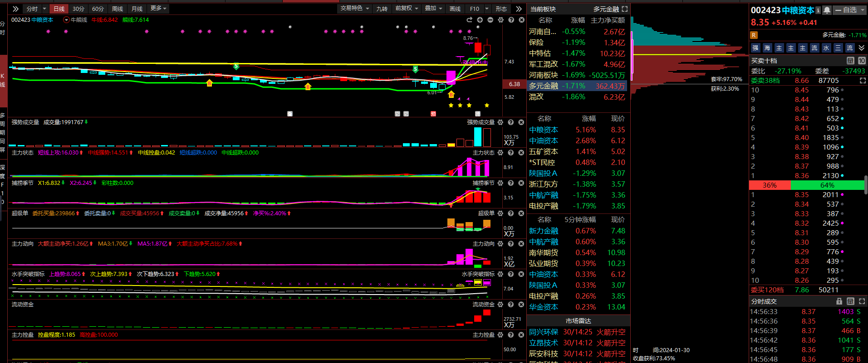Click the green 64% ratio bar

pos(827,185)
